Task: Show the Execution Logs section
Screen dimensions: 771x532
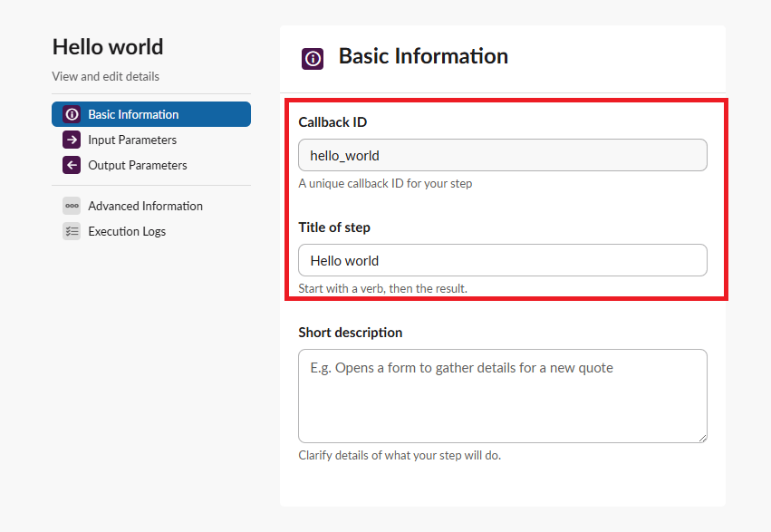Action: coord(127,231)
